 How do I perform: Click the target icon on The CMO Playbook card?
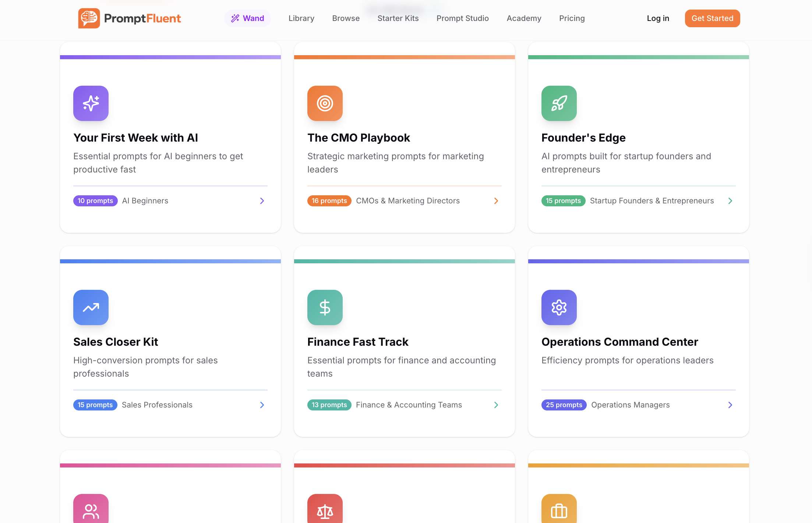pos(325,103)
